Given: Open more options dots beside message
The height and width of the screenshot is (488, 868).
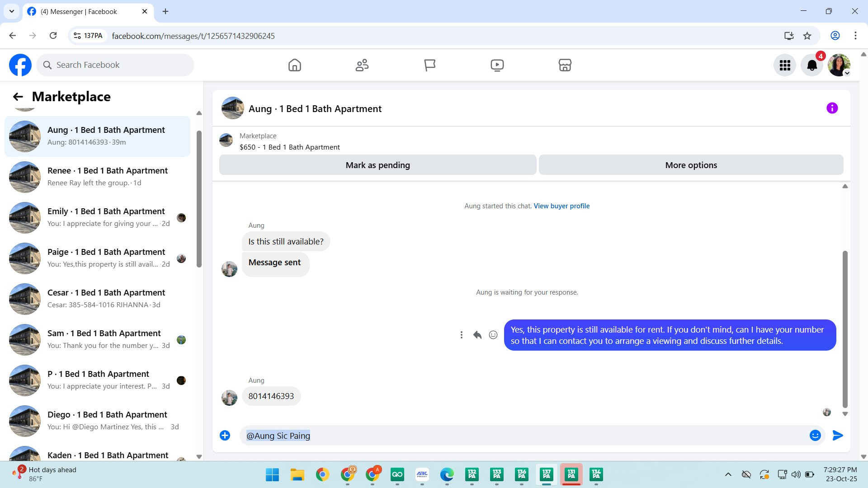Looking at the screenshot, I should [x=461, y=335].
